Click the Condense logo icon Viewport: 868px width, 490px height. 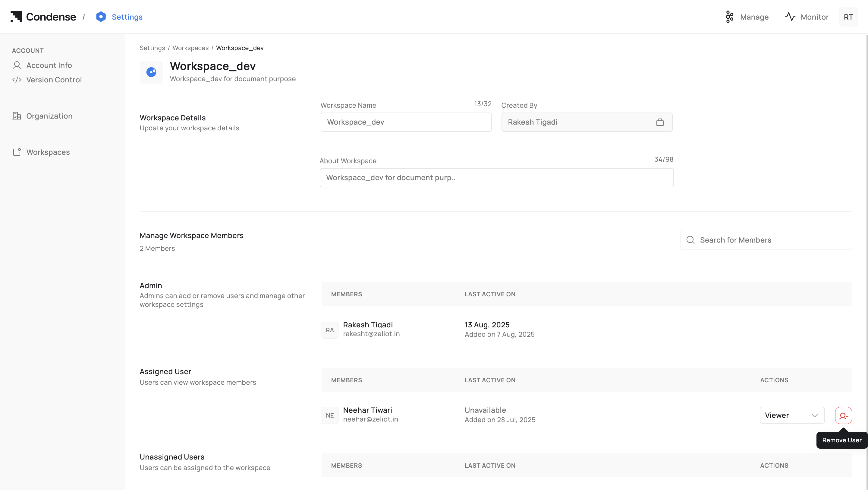pyautogui.click(x=16, y=17)
